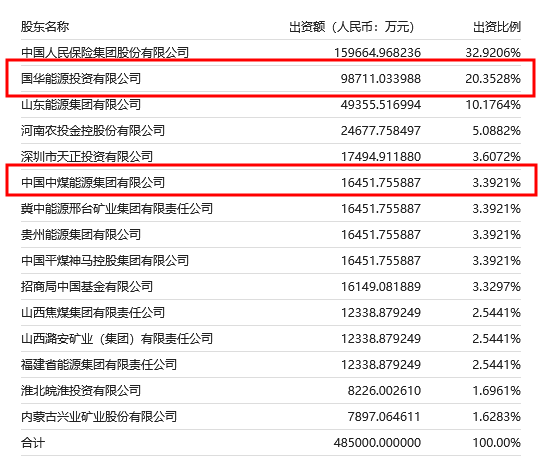
Task: Select 中国平煤神马控股集团有限公司 shareholder name
Action: click(x=105, y=261)
